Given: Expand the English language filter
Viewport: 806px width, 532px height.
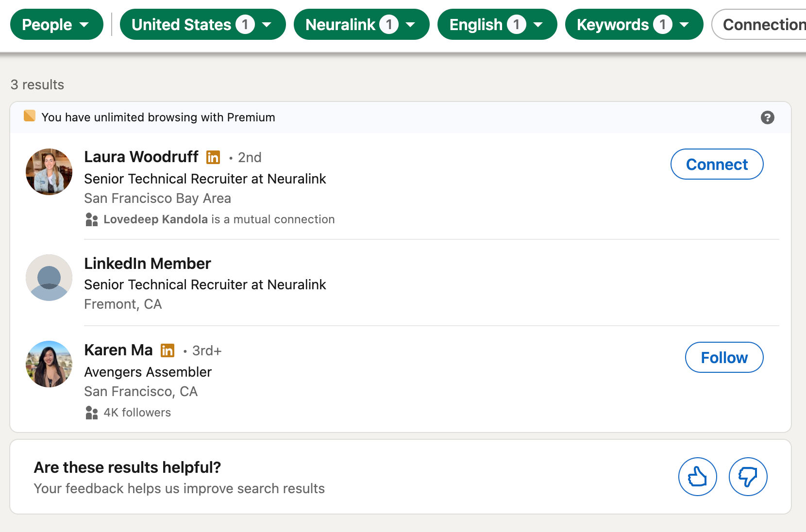Looking at the screenshot, I should point(497,24).
